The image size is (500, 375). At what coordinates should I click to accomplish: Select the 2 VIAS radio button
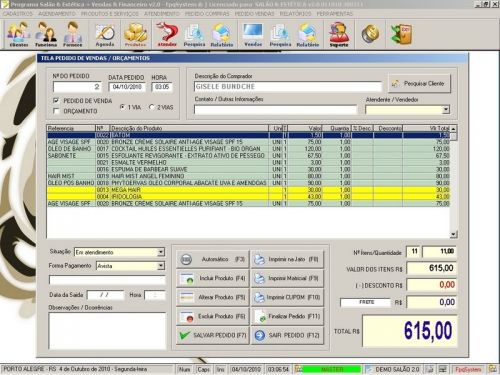pos(152,107)
